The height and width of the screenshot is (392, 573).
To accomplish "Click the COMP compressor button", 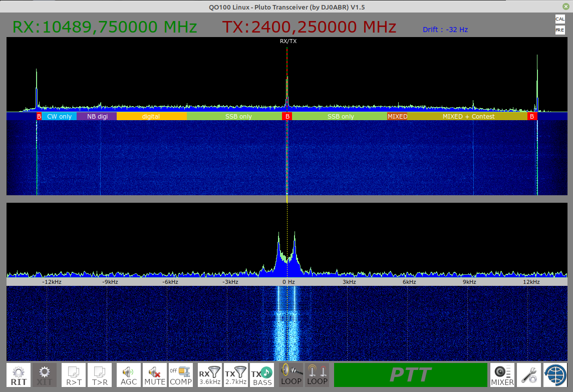I will pyautogui.click(x=181, y=375).
